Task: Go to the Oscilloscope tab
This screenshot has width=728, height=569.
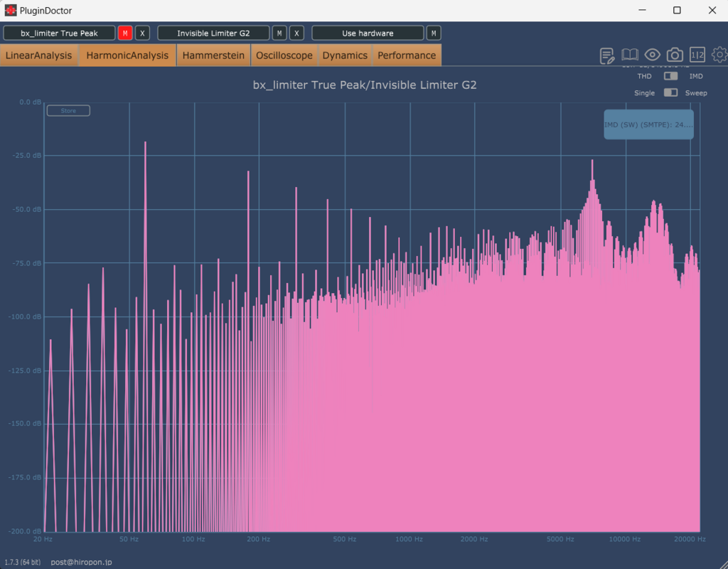Action: [x=284, y=55]
